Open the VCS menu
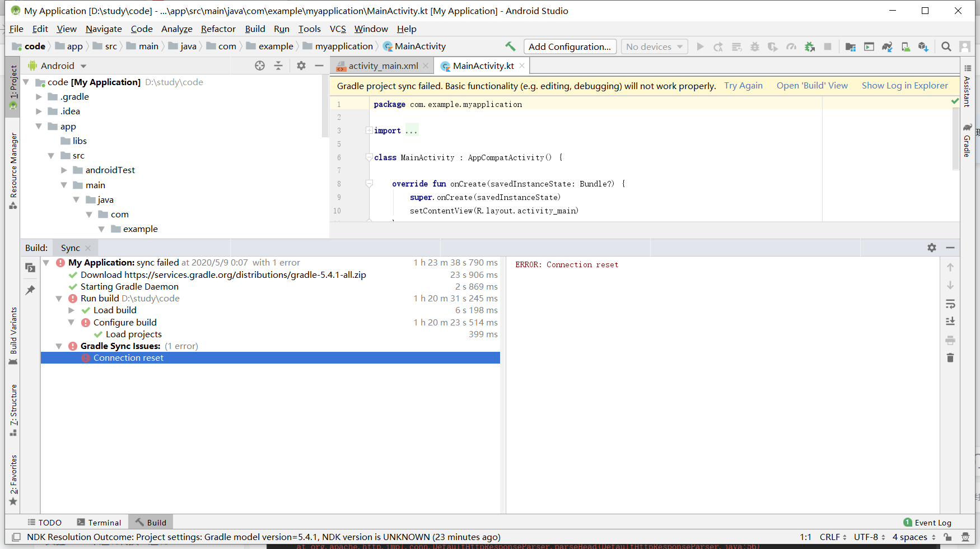This screenshot has width=980, height=549. (x=338, y=29)
